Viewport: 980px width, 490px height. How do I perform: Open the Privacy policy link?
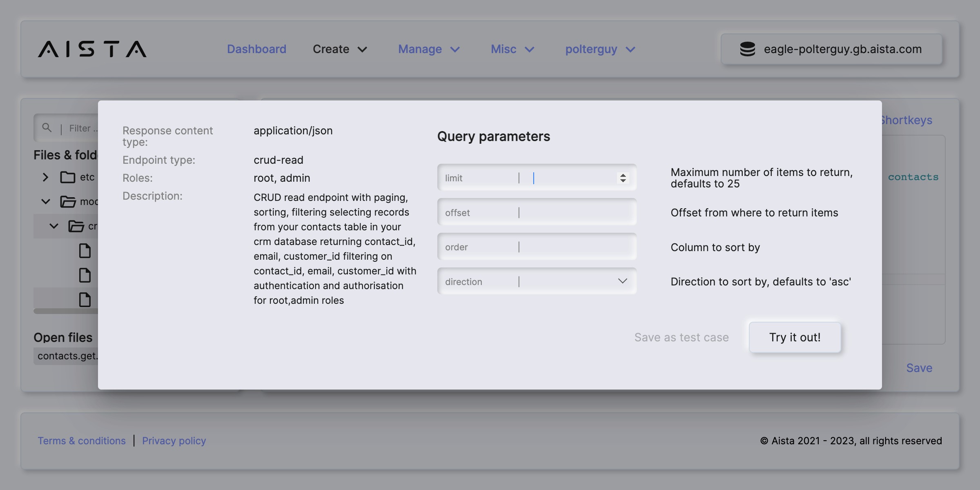(174, 441)
